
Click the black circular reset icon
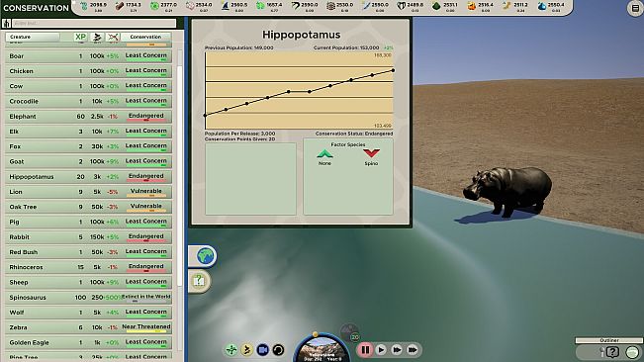point(278,350)
